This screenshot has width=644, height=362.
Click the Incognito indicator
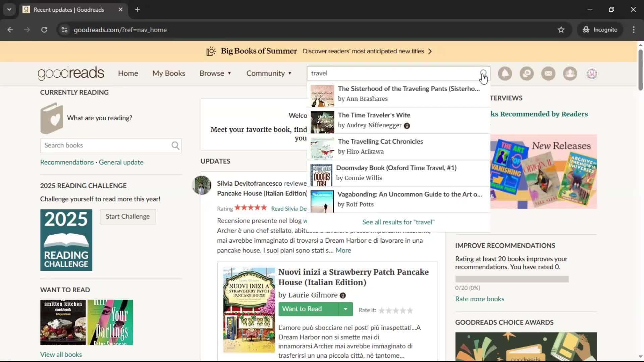coord(600,30)
